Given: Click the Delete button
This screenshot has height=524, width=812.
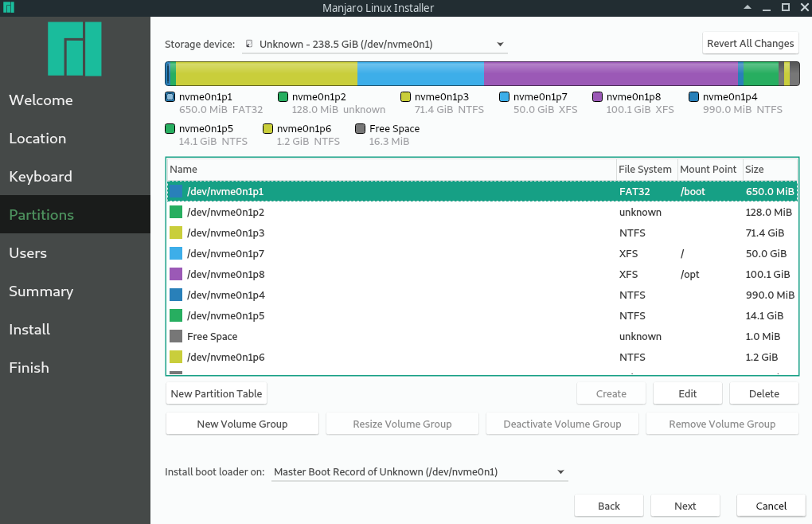Looking at the screenshot, I should click(x=764, y=393).
